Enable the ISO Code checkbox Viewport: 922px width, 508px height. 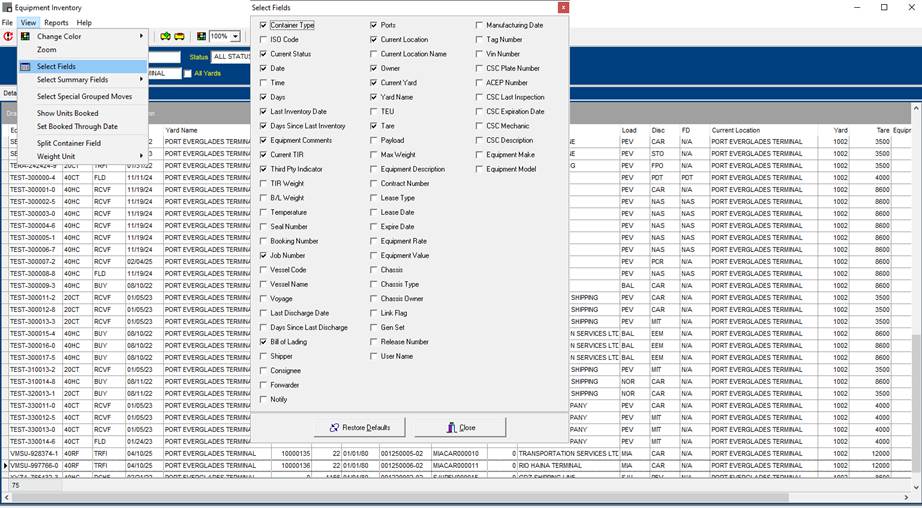(264, 40)
